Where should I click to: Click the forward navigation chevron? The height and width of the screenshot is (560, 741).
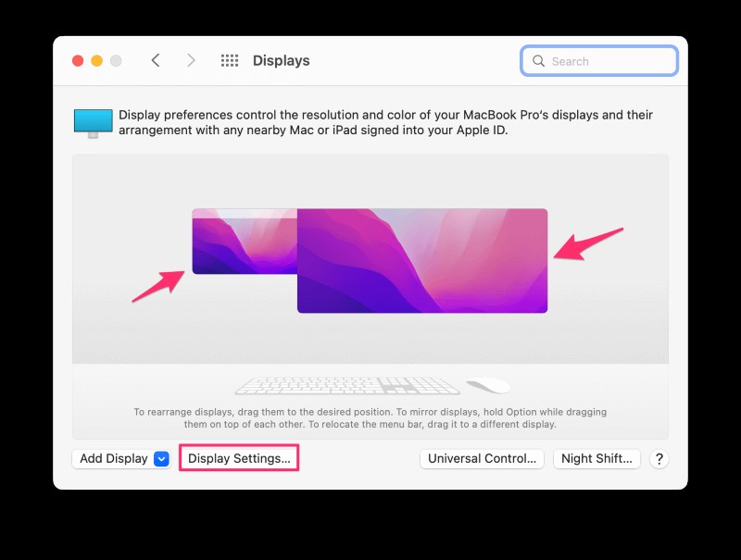190,60
